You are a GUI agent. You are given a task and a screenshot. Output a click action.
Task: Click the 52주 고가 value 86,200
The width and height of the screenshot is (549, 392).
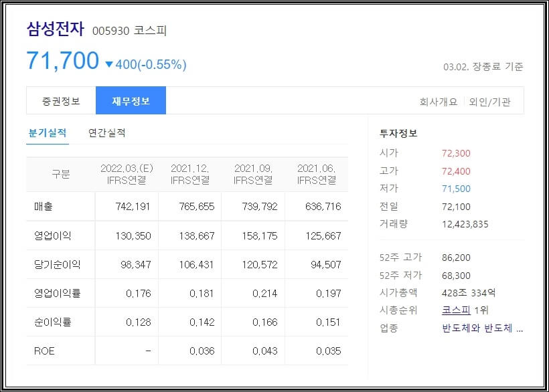[x=456, y=258]
